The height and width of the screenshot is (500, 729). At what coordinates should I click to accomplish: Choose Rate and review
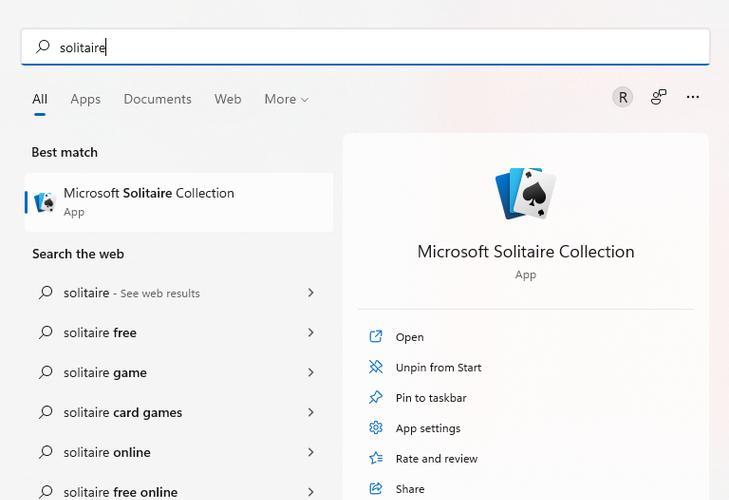click(437, 459)
